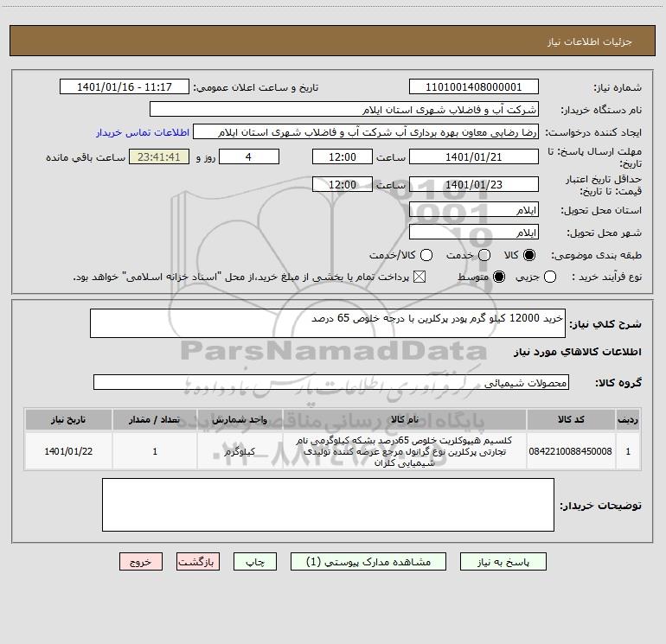Click واحد شمارش column header
Screen dimensions: 666x644
point(240,420)
